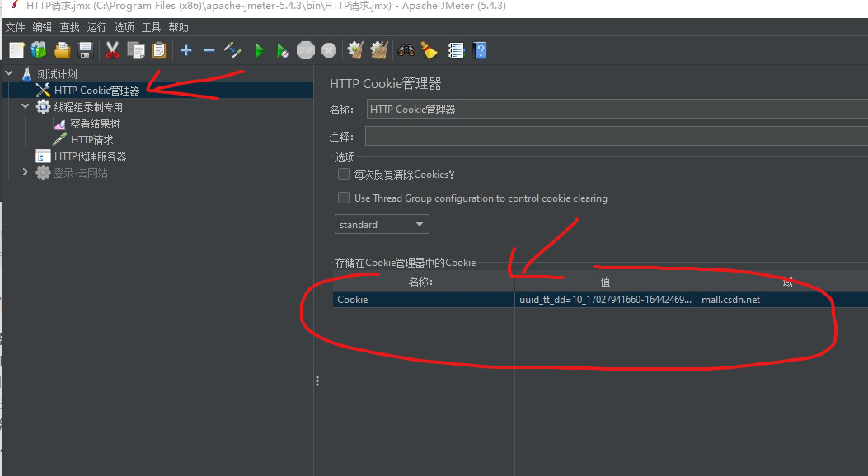This screenshot has height=476, width=868.
Task: Toggle the plus expand-all toolbar control
Action: [x=185, y=50]
